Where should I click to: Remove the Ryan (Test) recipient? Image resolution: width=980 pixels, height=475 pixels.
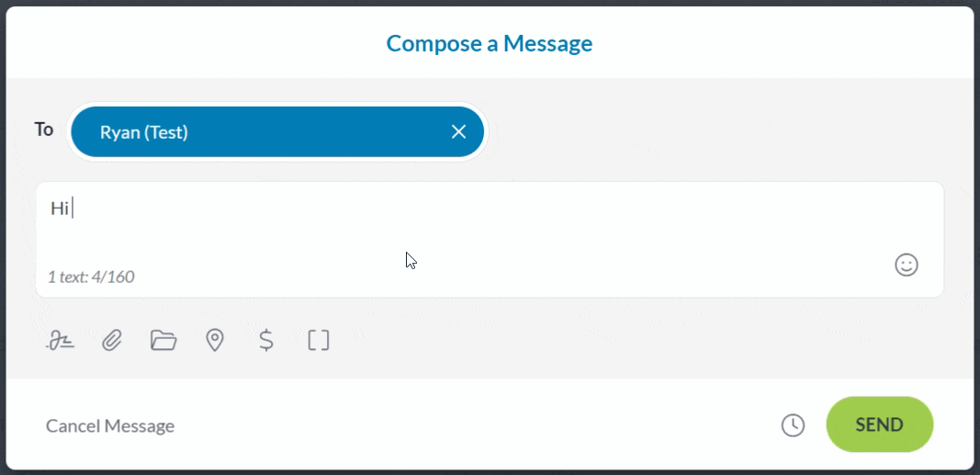[x=459, y=132]
